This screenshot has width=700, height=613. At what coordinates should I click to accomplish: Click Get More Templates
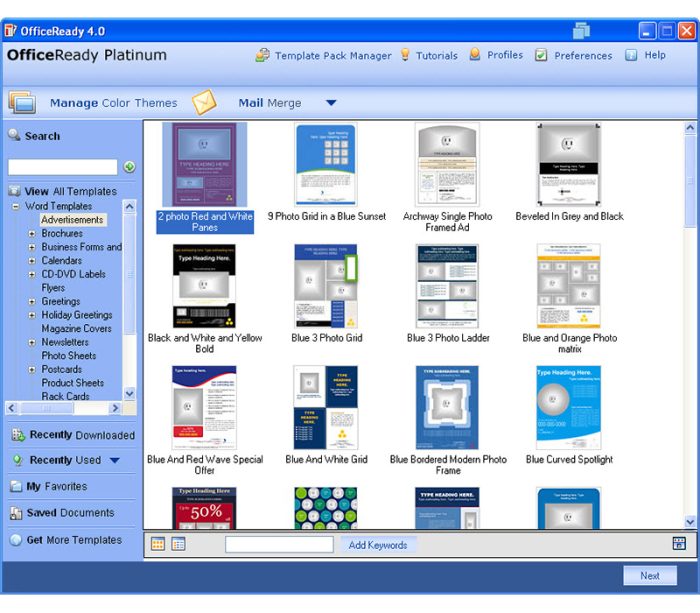(74, 540)
